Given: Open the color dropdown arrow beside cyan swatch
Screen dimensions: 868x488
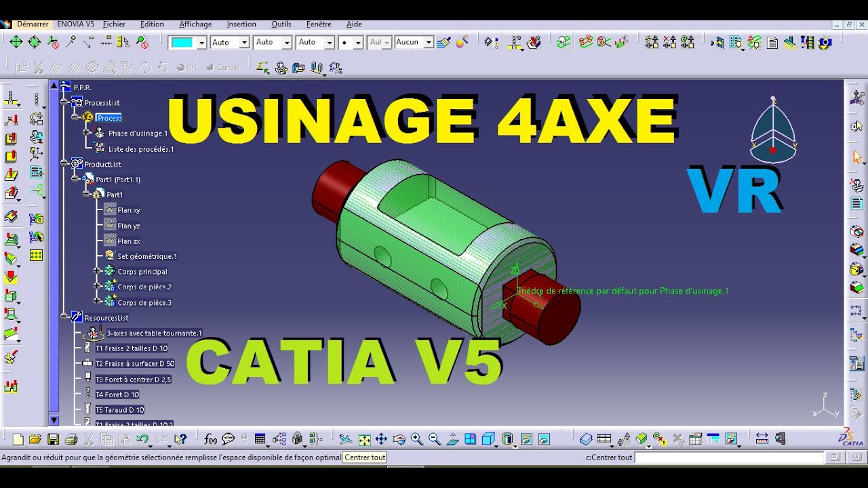Looking at the screenshot, I should tap(201, 43).
